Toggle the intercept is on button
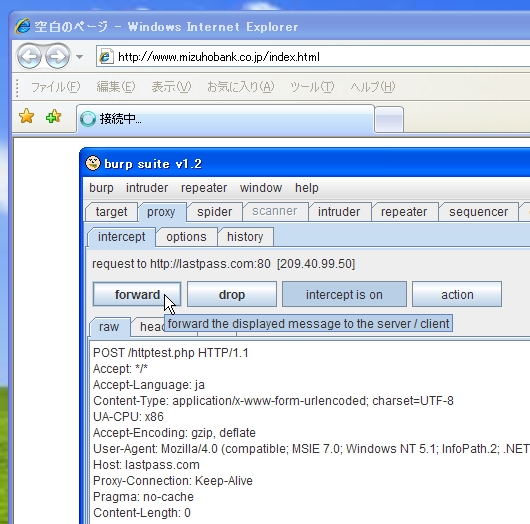530x524 pixels. (x=344, y=294)
